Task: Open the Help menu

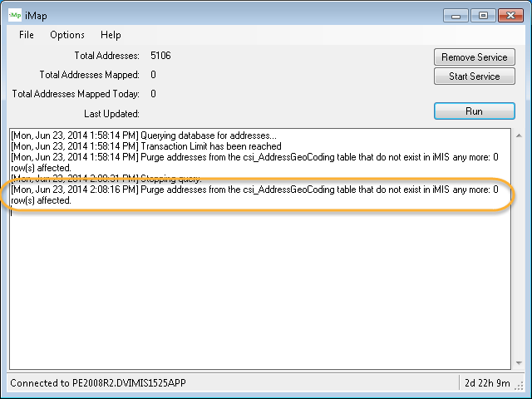Action: [x=111, y=35]
